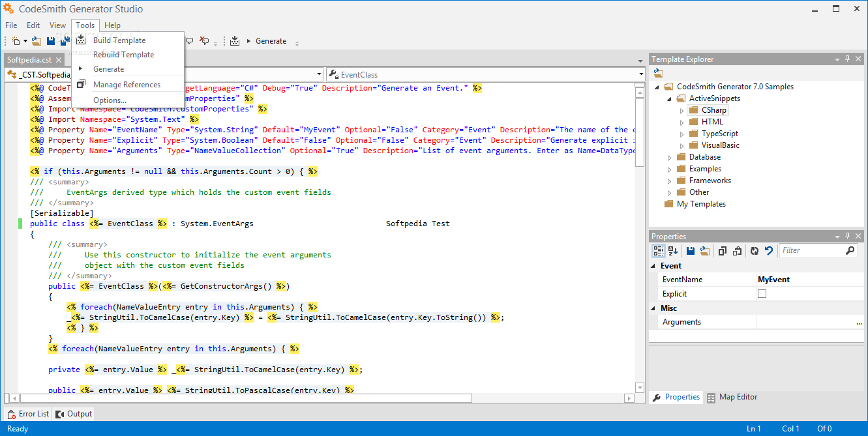
Task: Open the File menu
Action: coord(11,25)
